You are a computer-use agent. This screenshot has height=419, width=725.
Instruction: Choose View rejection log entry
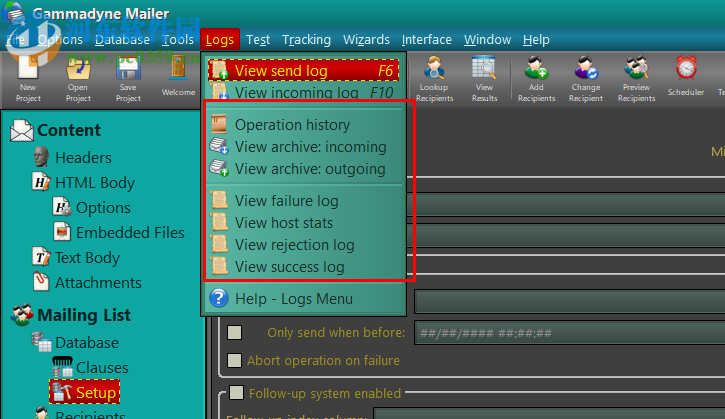303,245
